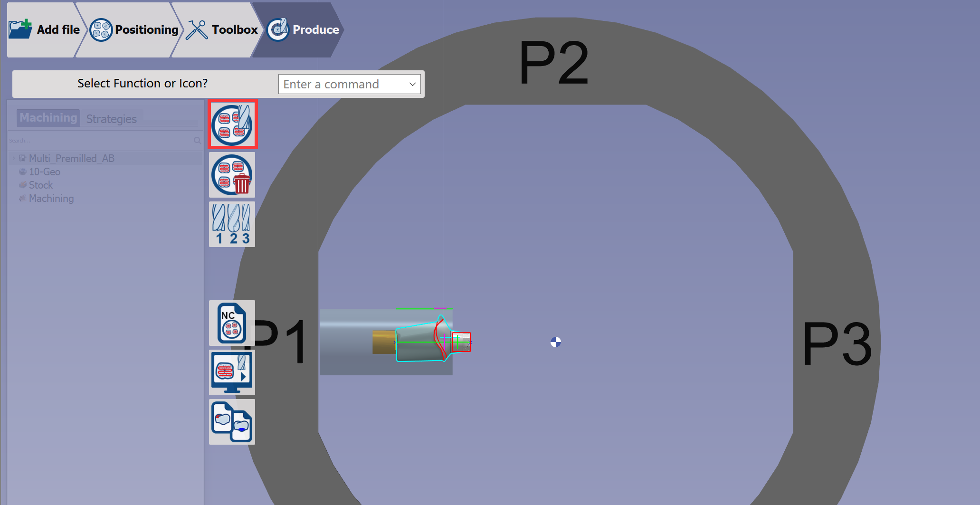
Task: Switch to the Positioning step
Action: [x=133, y=29]
